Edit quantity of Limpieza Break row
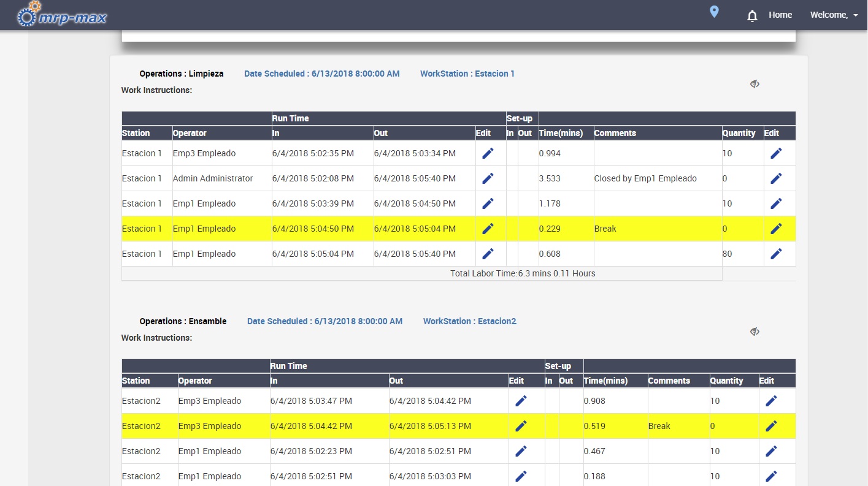This screenshot has width=868, height=486. click(x=776, y=229)
